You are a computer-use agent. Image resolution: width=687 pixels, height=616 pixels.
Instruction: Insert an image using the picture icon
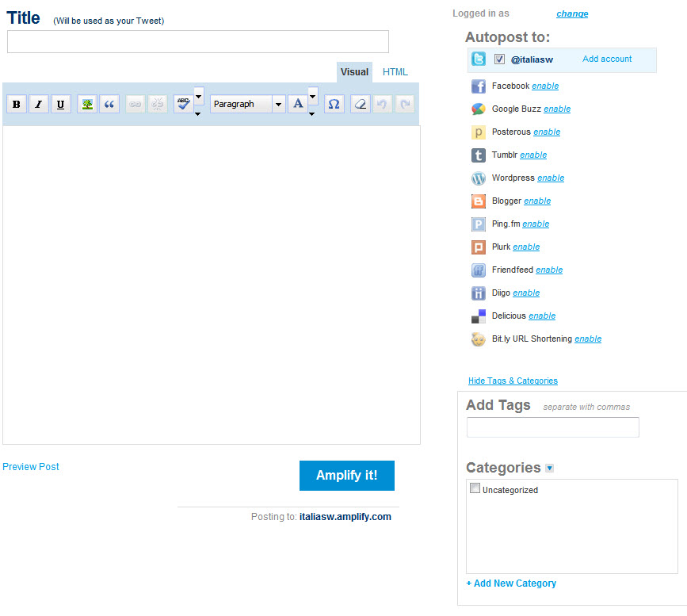(x=87, y=105)
